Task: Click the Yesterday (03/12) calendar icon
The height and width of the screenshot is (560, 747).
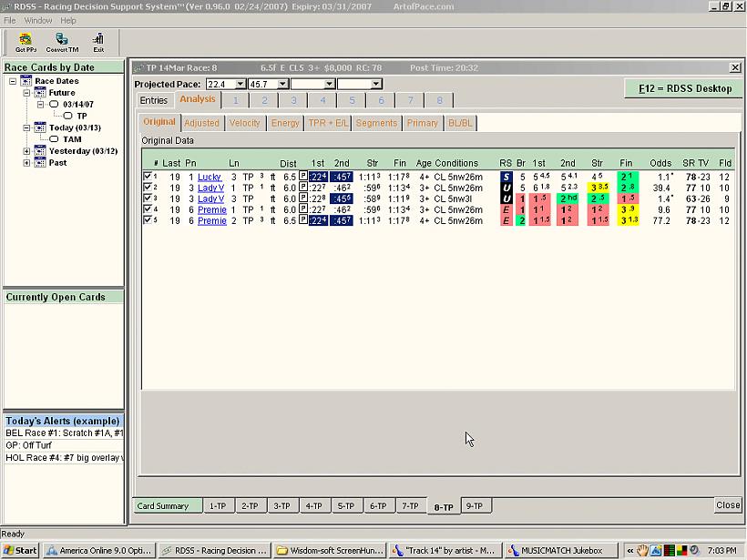Action: click(40, 151)
